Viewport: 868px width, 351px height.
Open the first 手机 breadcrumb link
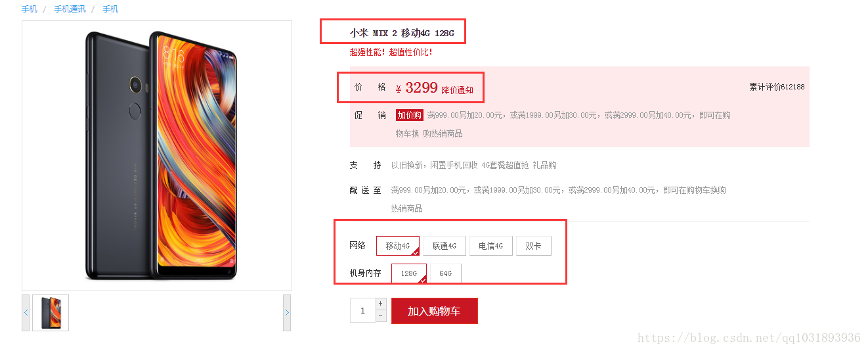tap(29, 9)
